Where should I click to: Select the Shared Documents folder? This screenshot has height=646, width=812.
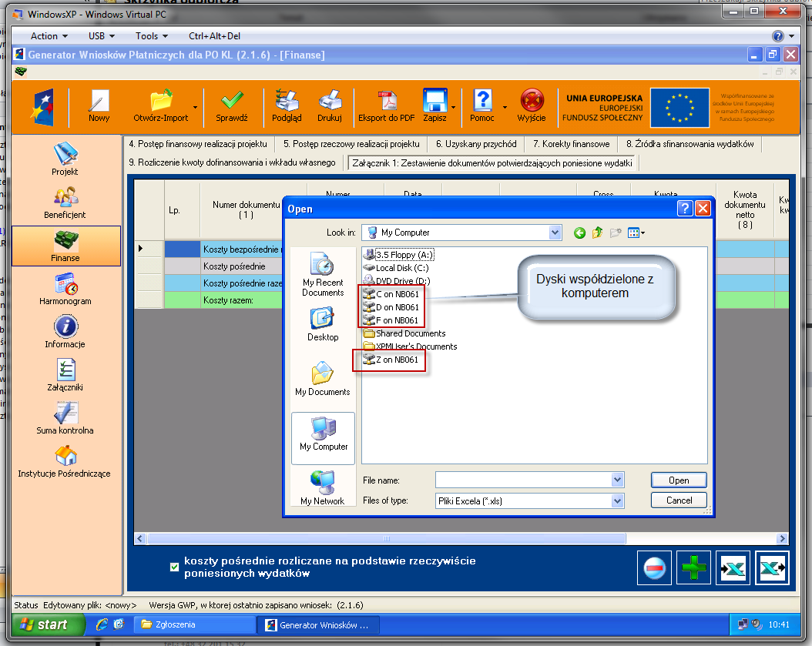(x=404, y=333)
